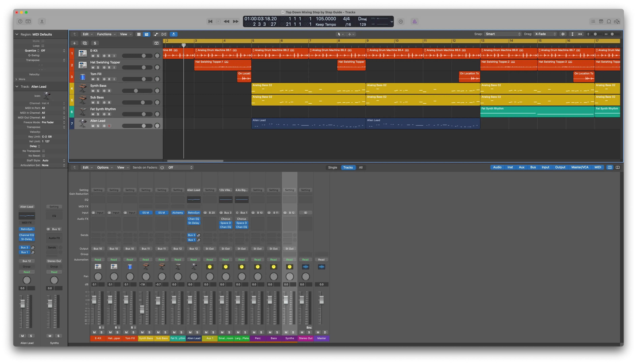Image resolution: width=637 pixels, height=364 pixels.
Task: Open the Quantize Off dropdown
Action: (53, 51)
